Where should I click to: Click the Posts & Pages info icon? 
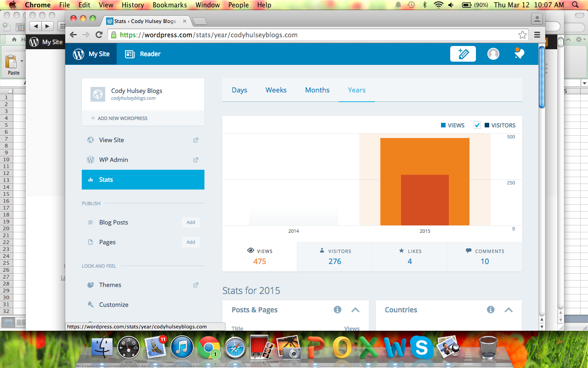click(337, 310)
